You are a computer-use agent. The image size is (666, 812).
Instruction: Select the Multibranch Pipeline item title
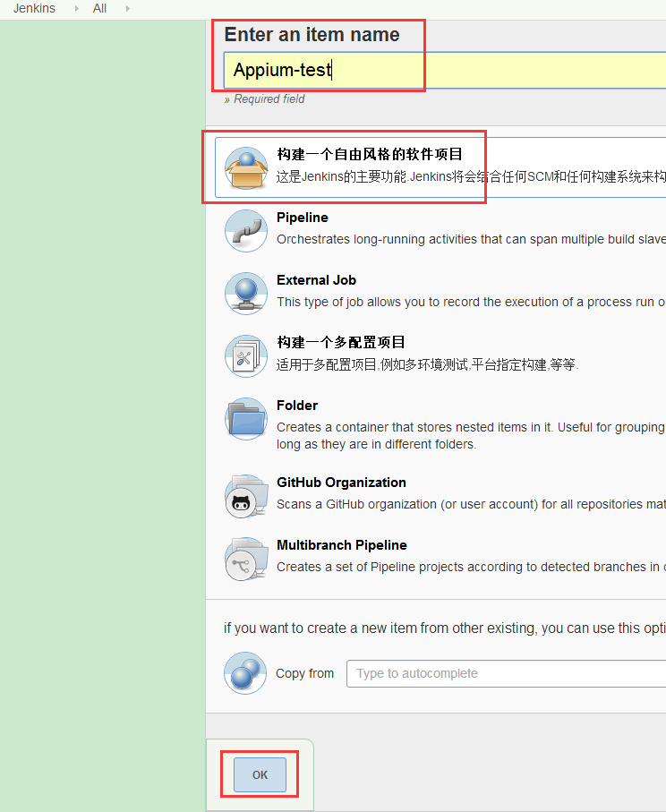(342, 545)
